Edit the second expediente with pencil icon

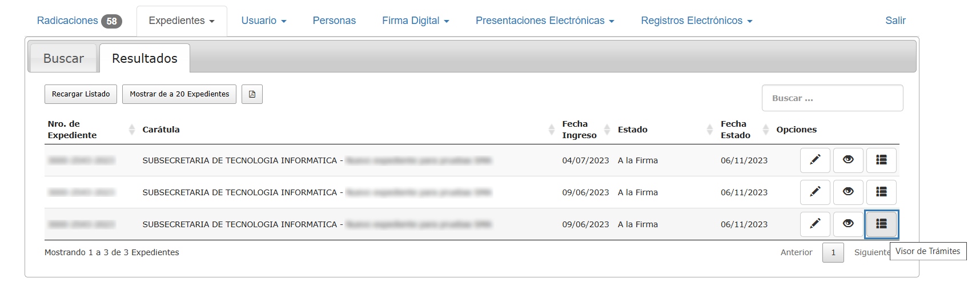pyautogui.click(x=815, y=192)
